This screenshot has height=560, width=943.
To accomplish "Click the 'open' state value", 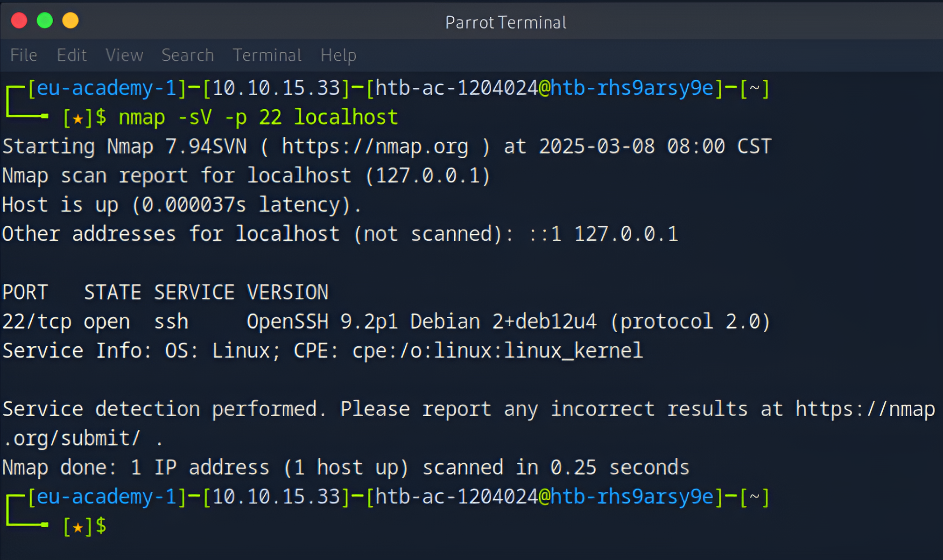I will [107, 322].
